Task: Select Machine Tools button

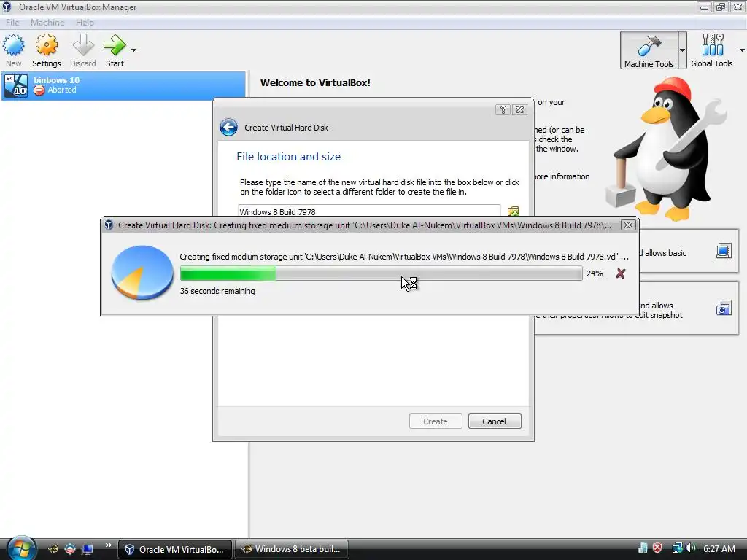Action: tap(649, 50)
